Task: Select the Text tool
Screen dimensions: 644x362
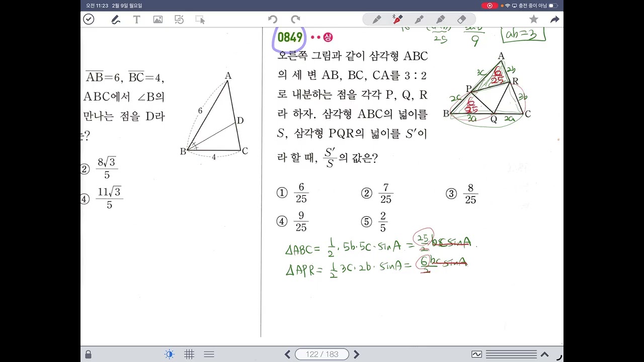Action: click(x=136, y=20)
